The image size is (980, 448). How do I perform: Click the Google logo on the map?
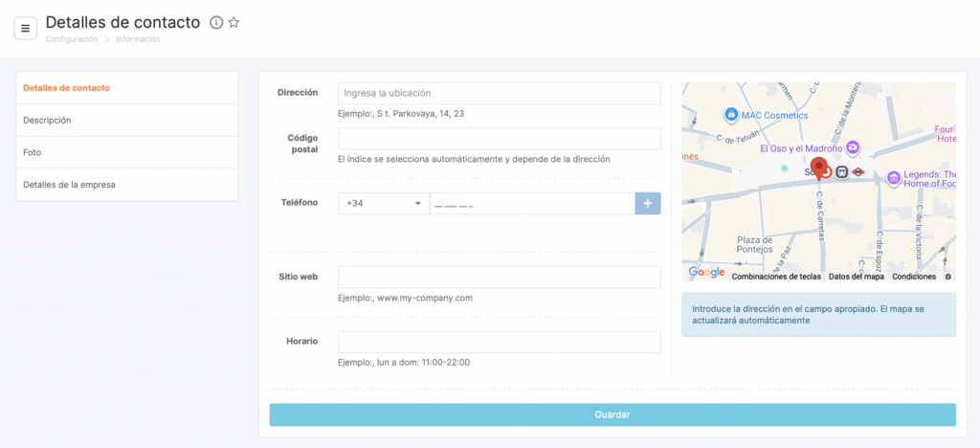pyautogui.click(x=706, y=273)
